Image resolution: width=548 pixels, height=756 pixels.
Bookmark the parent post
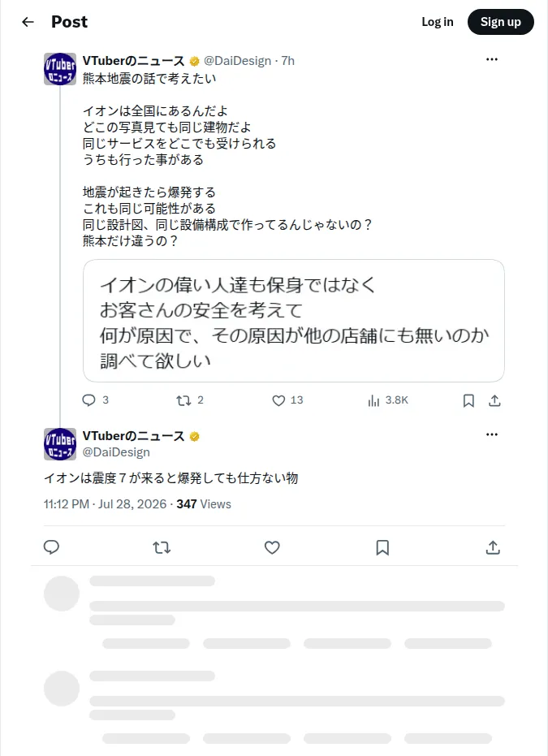[x=468, y=400]
